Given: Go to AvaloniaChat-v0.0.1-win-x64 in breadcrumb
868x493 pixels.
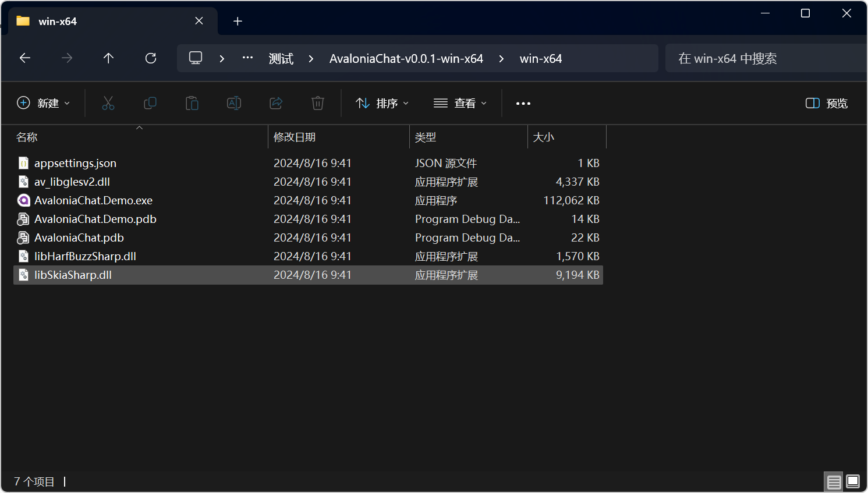Looking at the screenshot, I should tap(406, 59).
